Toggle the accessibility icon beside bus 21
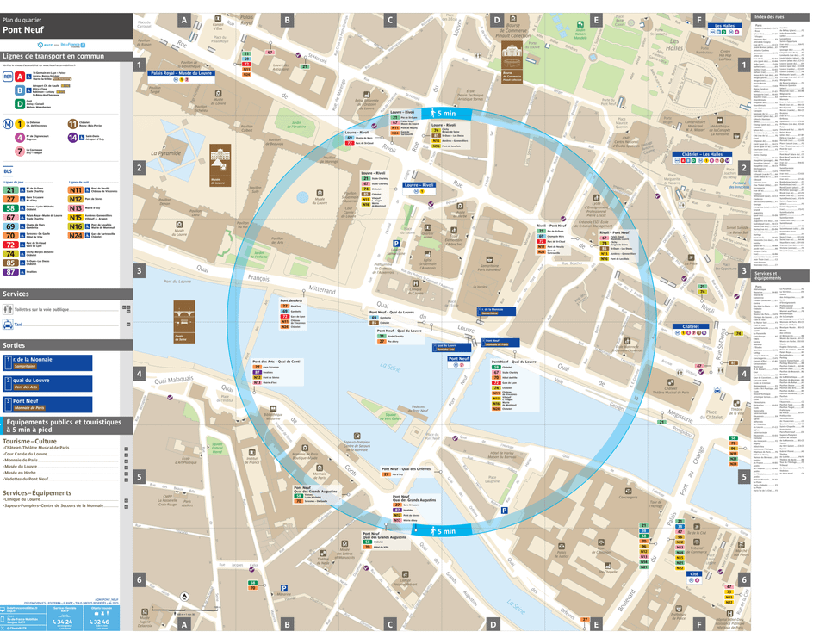The image size is (813, 644). [x=22, y=189]
